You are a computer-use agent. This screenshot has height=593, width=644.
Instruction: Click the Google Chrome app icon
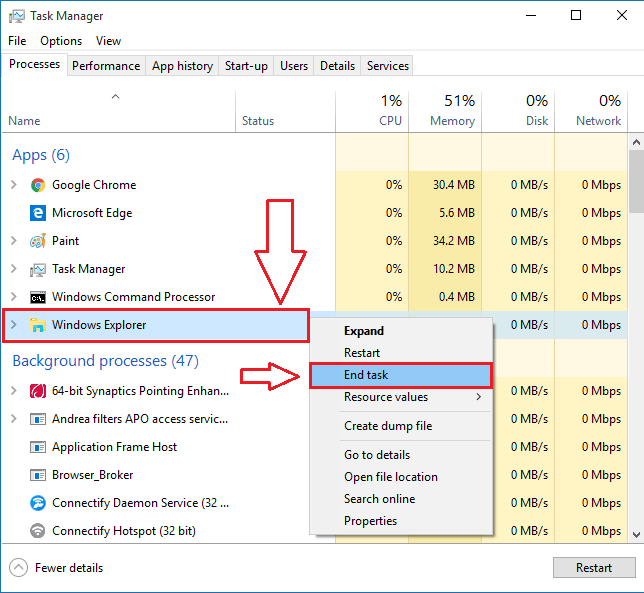click(x=38, y=185)
